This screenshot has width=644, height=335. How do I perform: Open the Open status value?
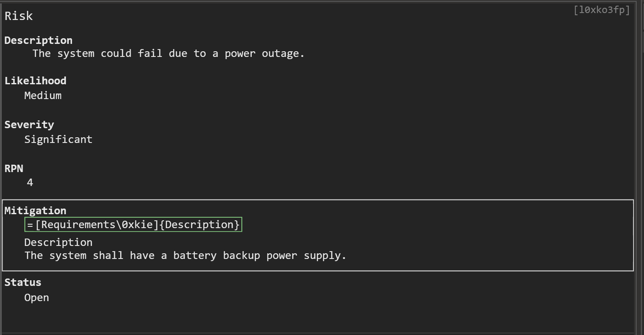[36, 298]
